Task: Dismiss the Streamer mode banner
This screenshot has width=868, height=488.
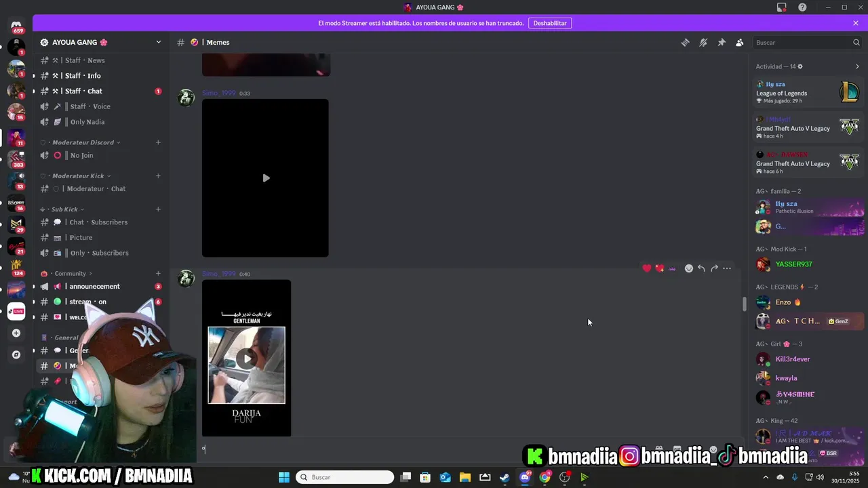Action: click(856, 23)
